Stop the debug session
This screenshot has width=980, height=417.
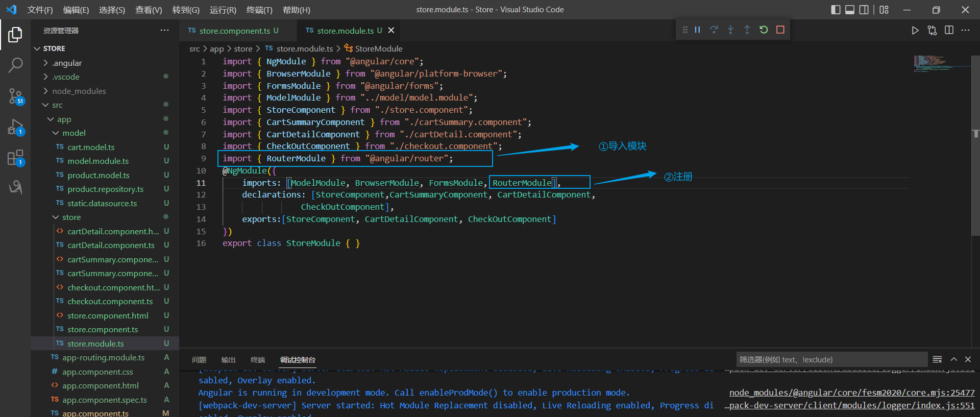[x=780, y=30]
